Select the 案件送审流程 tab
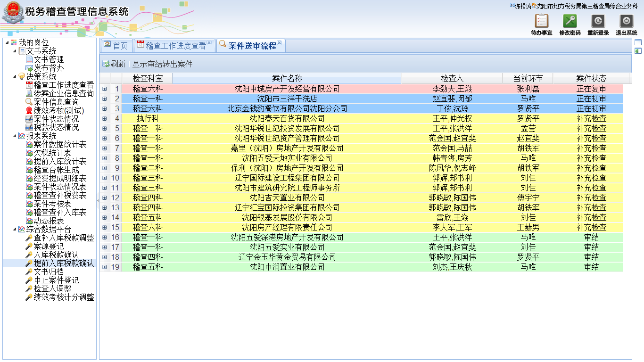Viewport: 644px width, 362px height. coord(252,46)
